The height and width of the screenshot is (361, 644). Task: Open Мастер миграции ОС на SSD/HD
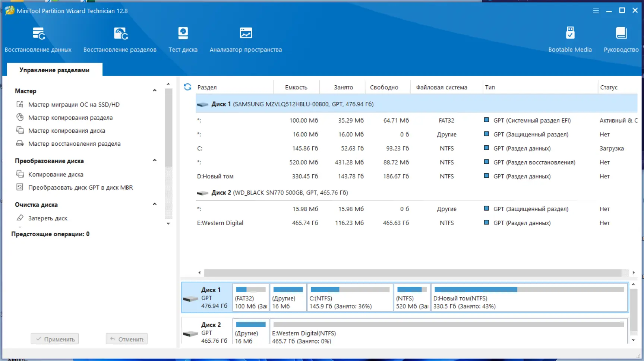pyautogui.click(x=74, y=105)
